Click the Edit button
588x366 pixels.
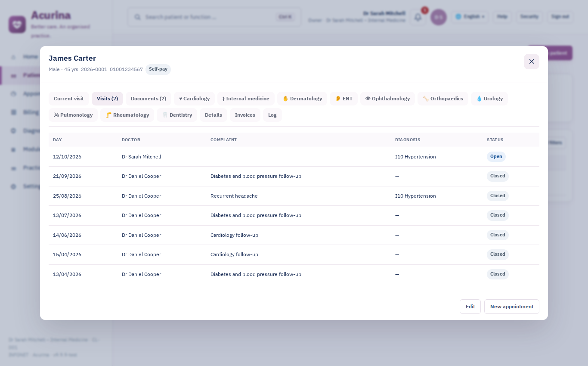(x=470, y=307)
